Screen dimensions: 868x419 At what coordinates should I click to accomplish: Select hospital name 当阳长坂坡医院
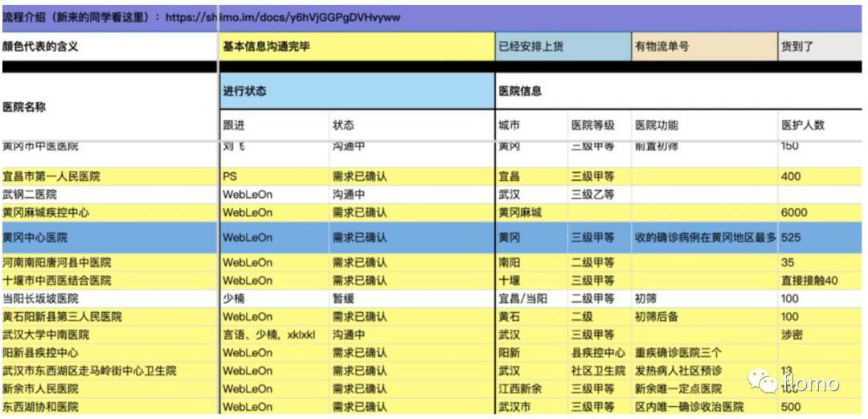(x=109, y=298)
